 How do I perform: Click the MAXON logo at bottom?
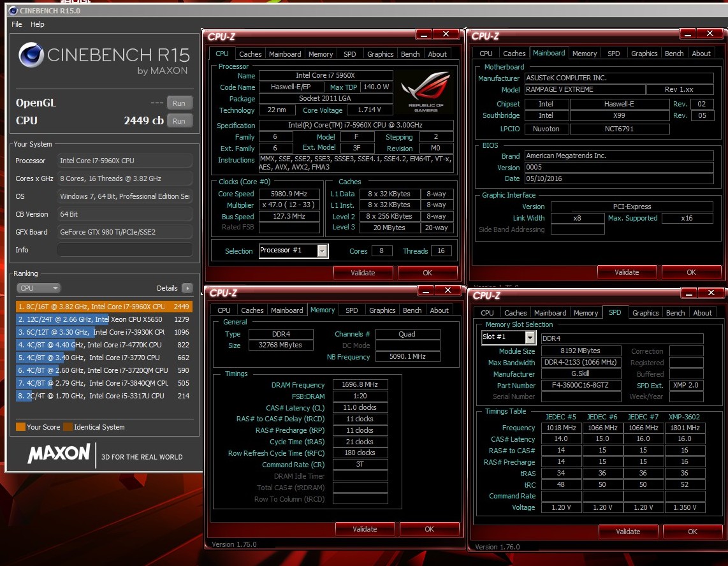59,453
